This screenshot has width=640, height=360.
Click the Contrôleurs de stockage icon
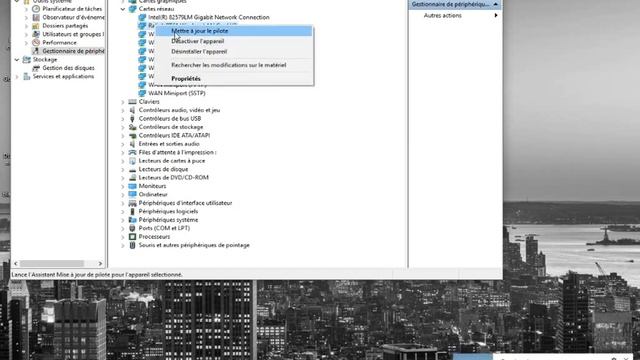tap(132, 127)
